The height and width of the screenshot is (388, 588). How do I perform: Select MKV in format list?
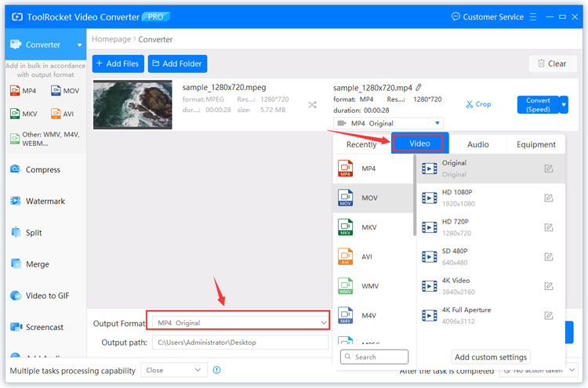[x=373, y=227]
